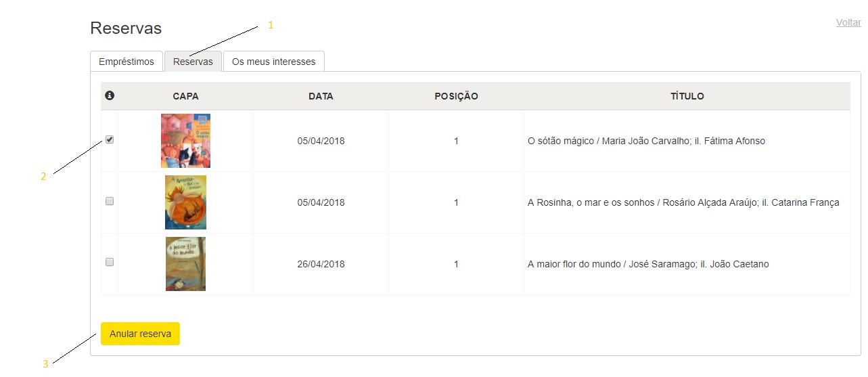The width and height of the screenshot is (868, 377).
Task: Go to Os meus interesses tab
Action: pyautogui.click(x=273, y=62)
